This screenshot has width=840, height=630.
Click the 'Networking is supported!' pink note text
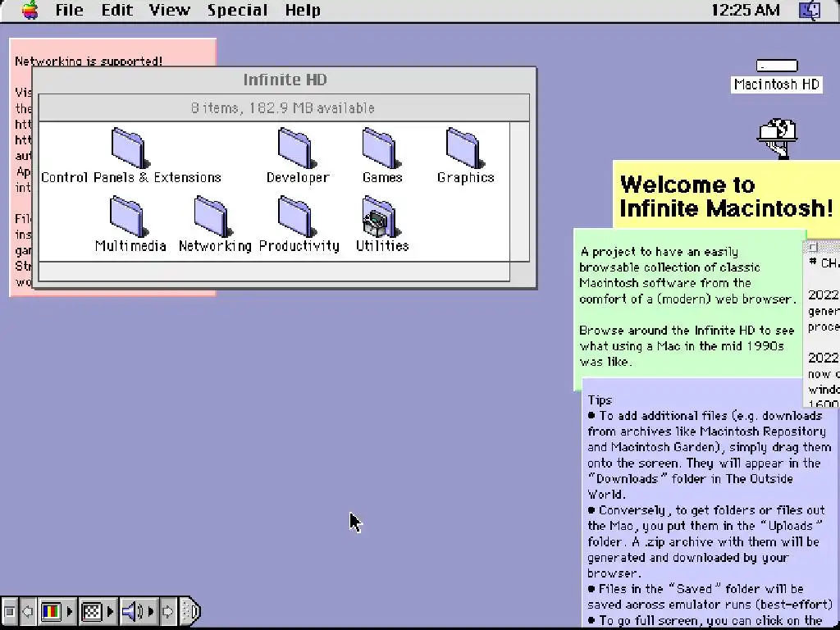(89, 61)
